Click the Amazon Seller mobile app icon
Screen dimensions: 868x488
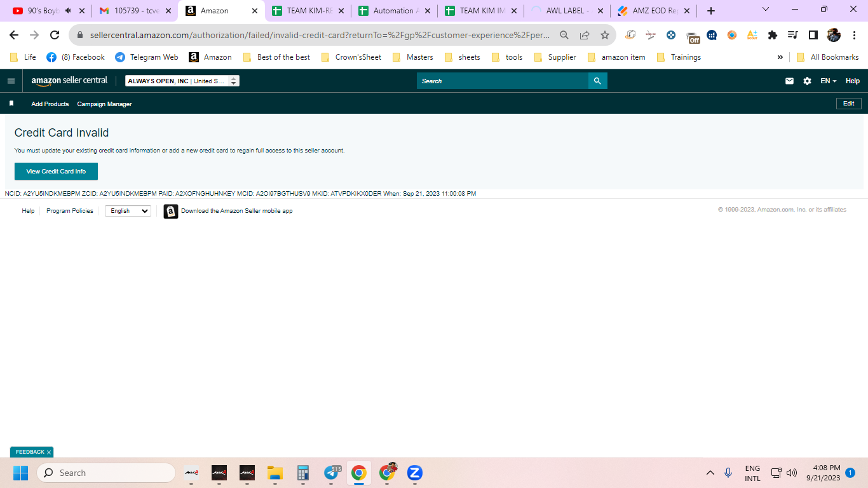(171, 211)
